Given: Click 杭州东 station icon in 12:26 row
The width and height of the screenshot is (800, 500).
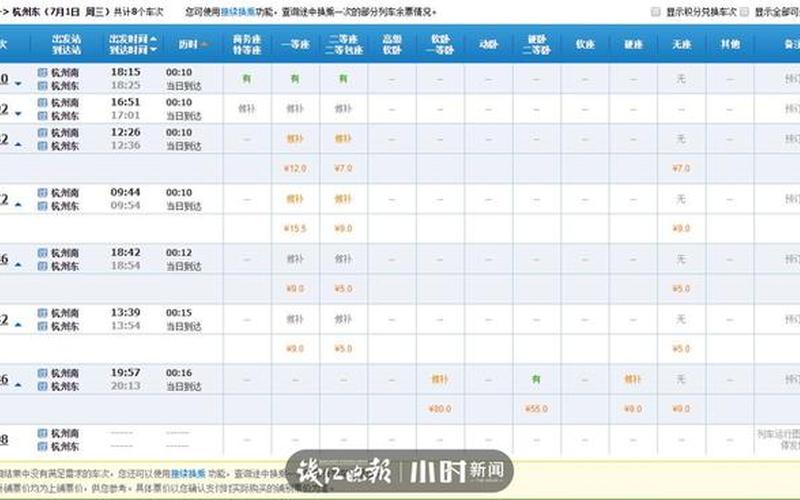Looking at the screenshot, I should point(42,146).
